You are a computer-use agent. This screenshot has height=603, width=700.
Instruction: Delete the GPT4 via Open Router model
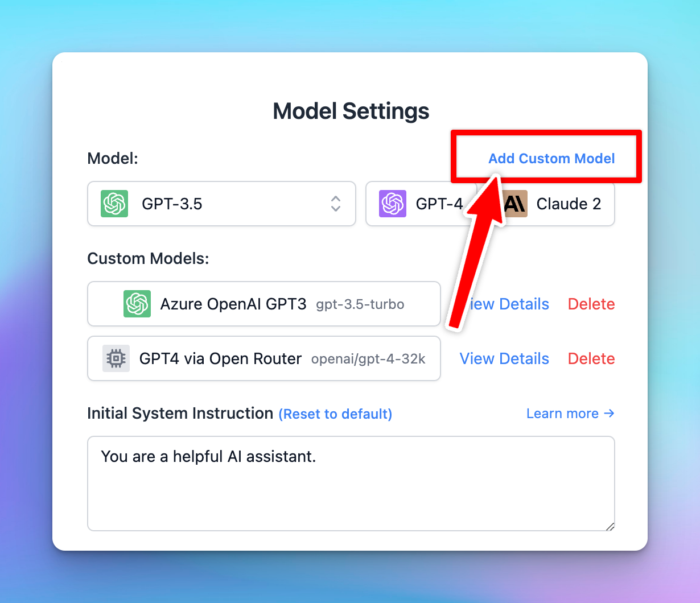point(591,358)
